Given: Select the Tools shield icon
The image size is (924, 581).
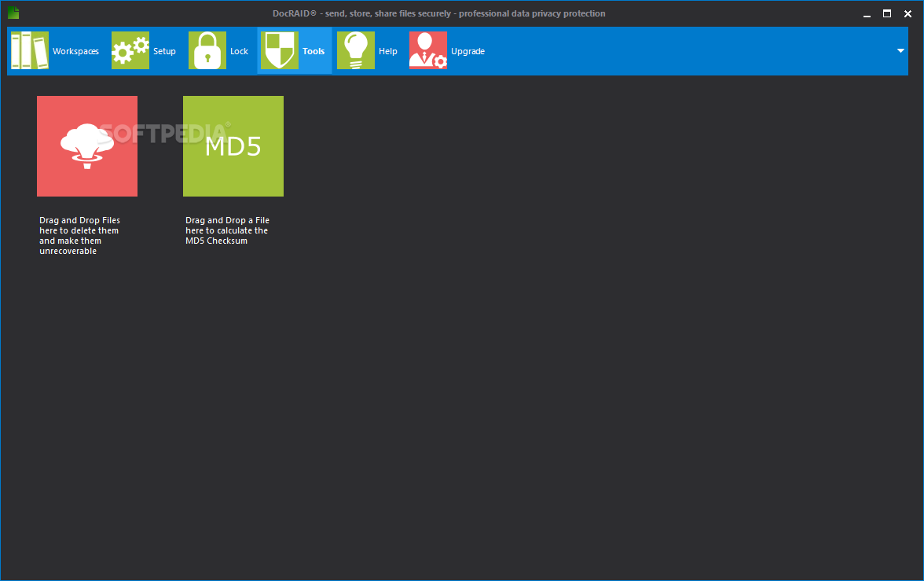Looking at the screenshot, I should [x=280, y=51].
